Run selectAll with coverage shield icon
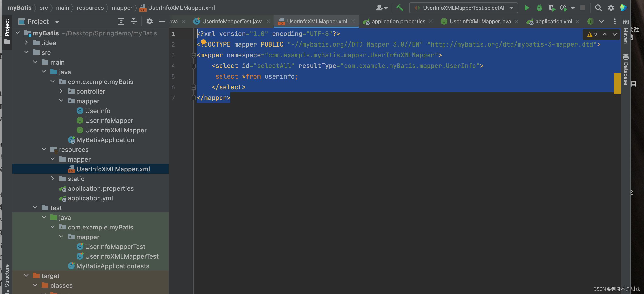The height and width of the screenshot is (294, 644). [552, 8]
